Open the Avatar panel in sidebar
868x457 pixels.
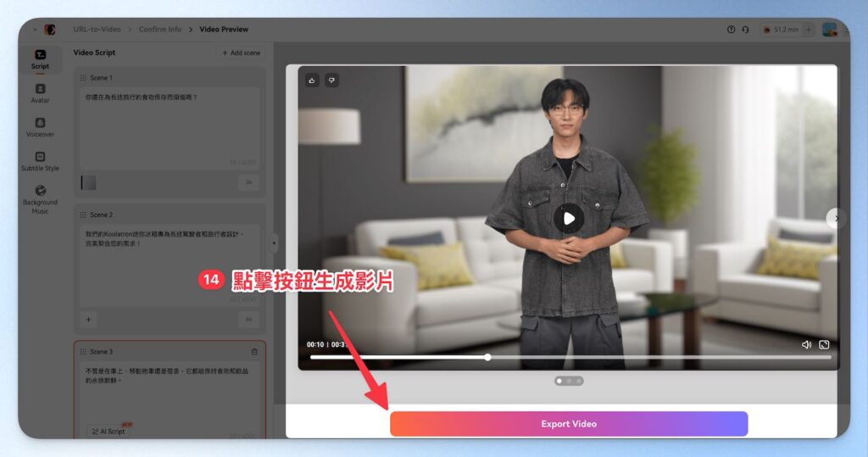(40, 92)
